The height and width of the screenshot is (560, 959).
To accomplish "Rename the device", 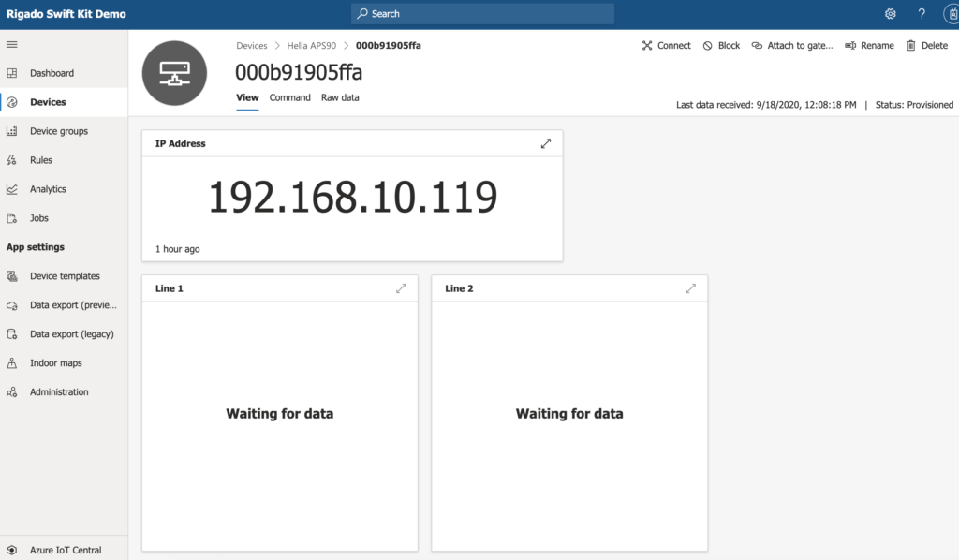I will pyautogui.click(x=869, y=45).
